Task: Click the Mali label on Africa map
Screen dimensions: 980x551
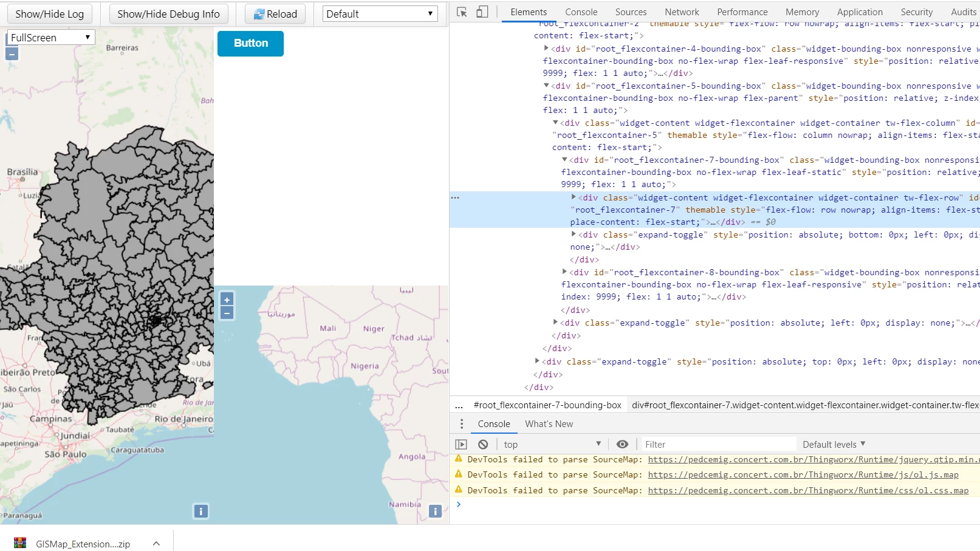Action: tap(328, 329)
